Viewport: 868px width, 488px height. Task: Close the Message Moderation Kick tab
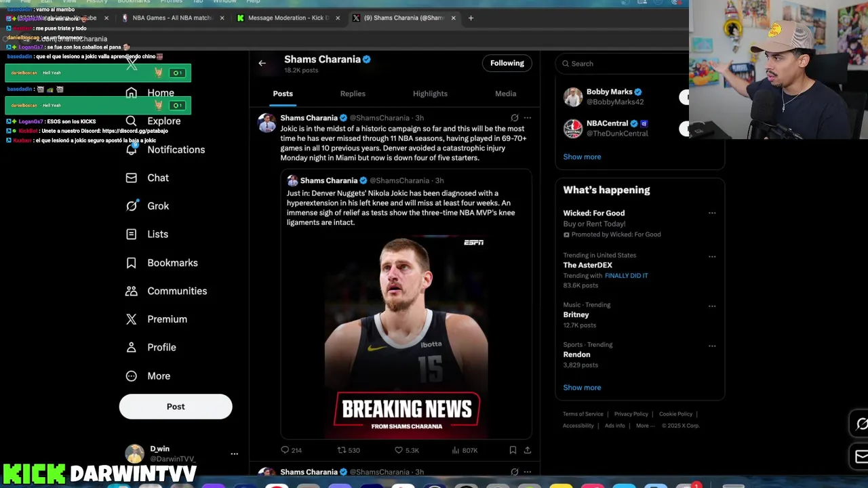point(338,18)
